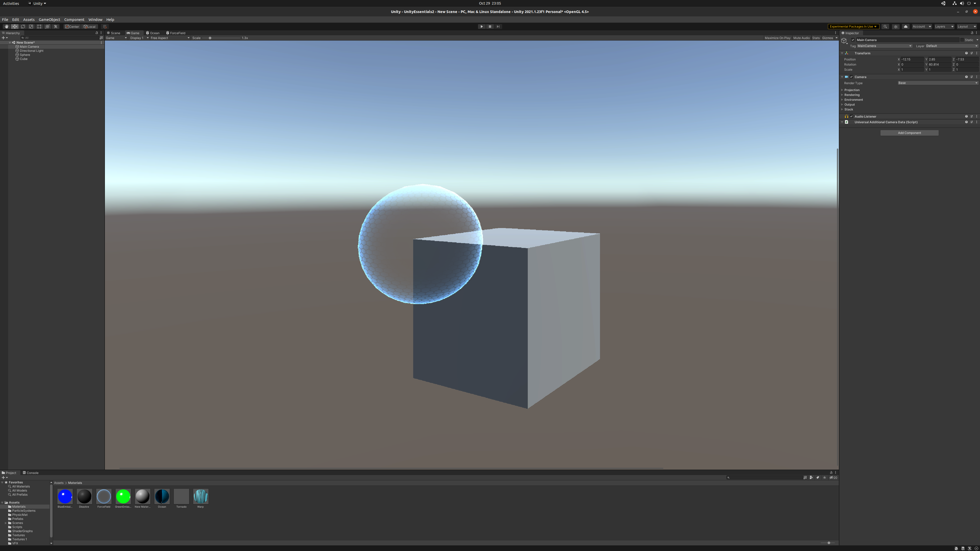Open lighting debug sun icon in toolbar
This screenshot has width=980, height=551.
[896, 27]
